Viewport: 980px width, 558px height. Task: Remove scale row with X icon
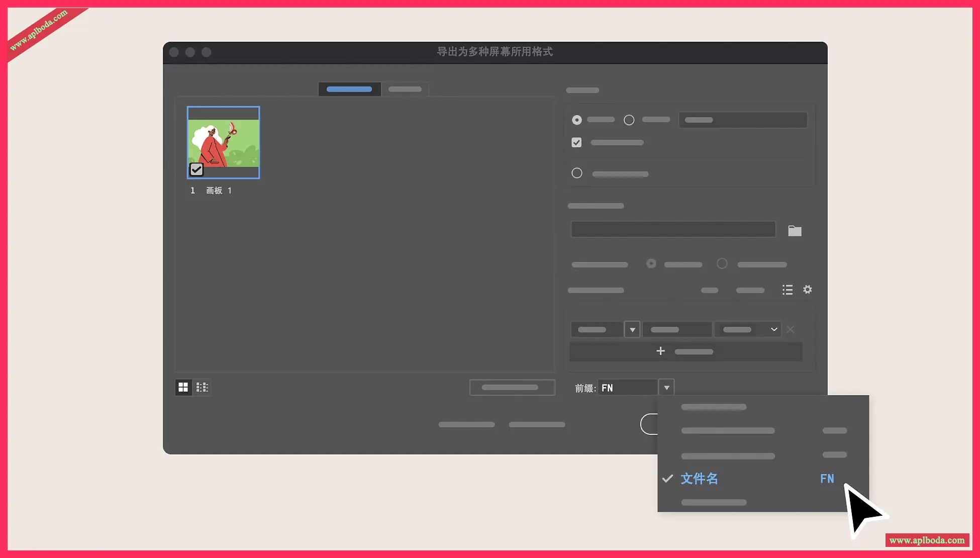point(791,329)
